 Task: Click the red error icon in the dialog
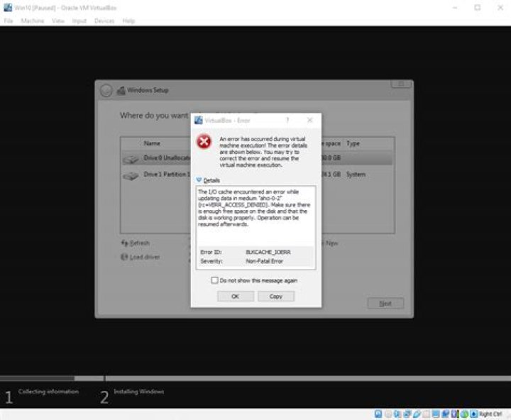point(204,142)
